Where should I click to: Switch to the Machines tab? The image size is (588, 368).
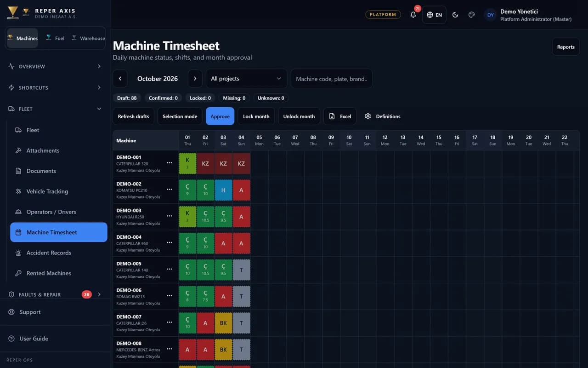point(23,38)
